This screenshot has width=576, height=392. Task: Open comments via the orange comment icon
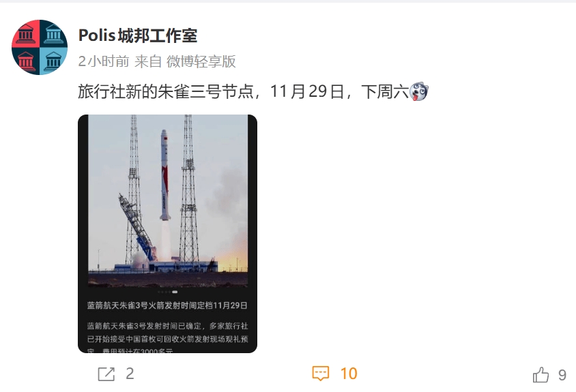point(320,374)
